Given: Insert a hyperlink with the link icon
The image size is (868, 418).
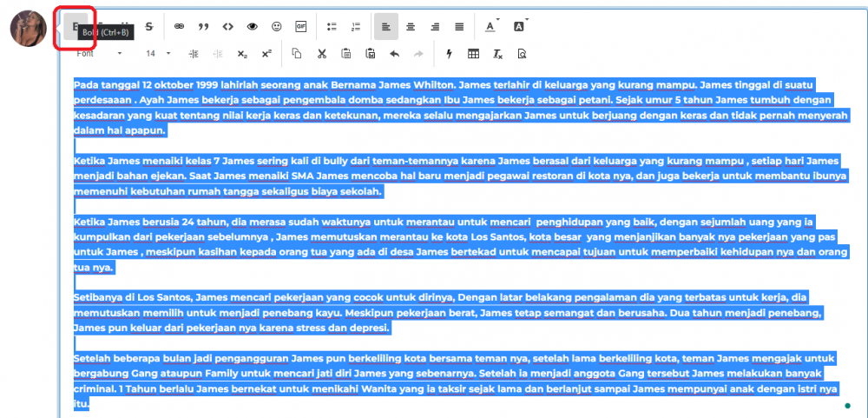Looking at the screenshot, I should tap(179, 27).
